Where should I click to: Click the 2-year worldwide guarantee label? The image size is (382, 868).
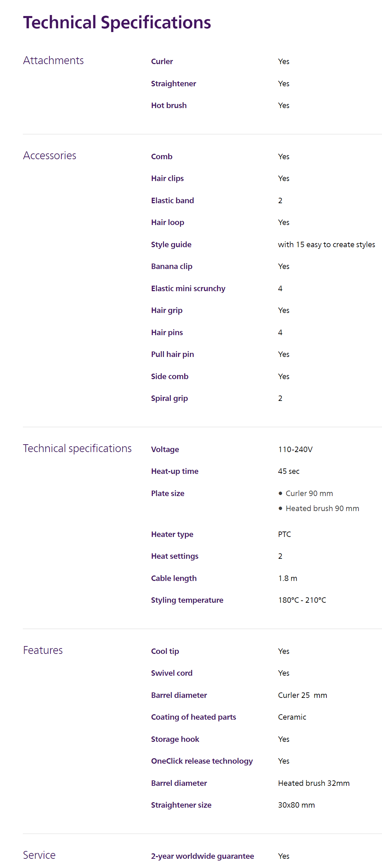click(203, 856)
